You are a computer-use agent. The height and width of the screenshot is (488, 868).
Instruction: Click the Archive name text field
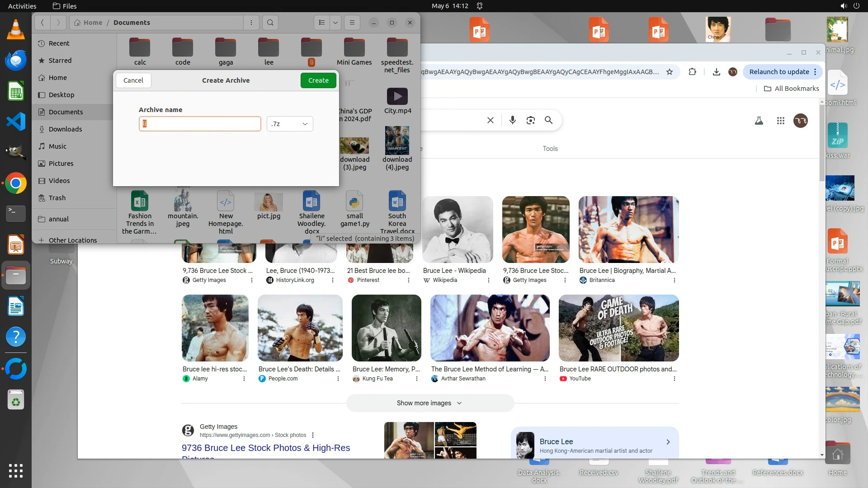(x=200, y=124)
